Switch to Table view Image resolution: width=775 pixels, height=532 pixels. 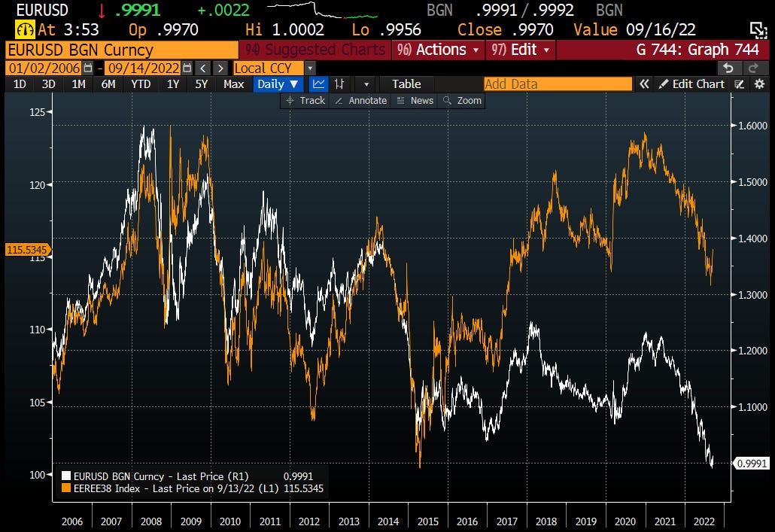[406, 84]
